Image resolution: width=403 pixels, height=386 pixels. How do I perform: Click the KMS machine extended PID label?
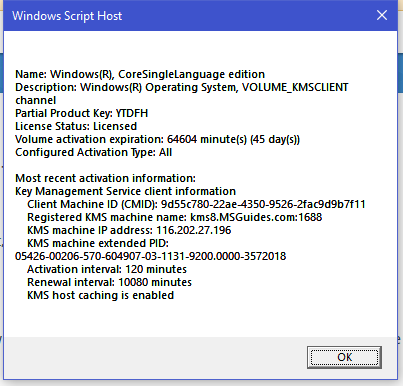(x=98, y=243)
